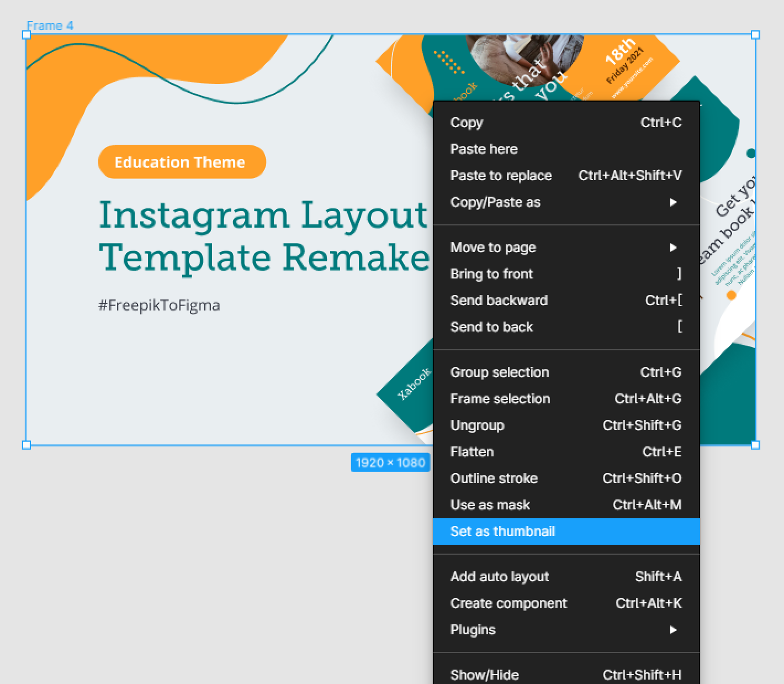Select Send backward option
The image size is (784, 684).
click(566, 301)
